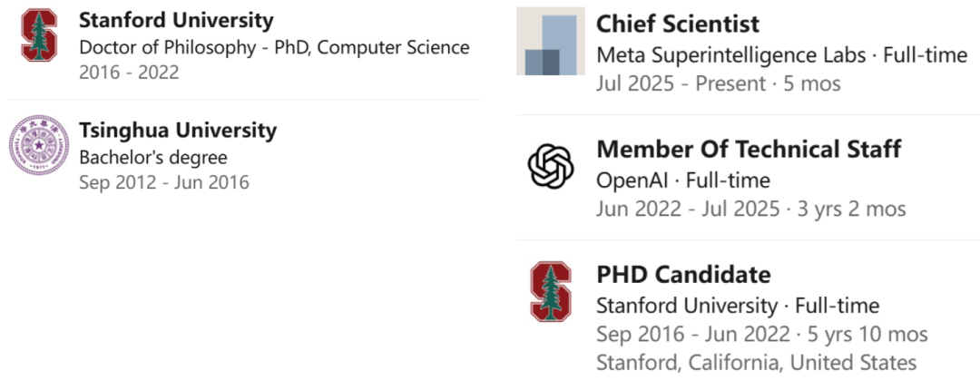The height and width of the screenshot is (380, 980).
Task: Open the Tsinghua University seal logo
Action: pos(39,145)
